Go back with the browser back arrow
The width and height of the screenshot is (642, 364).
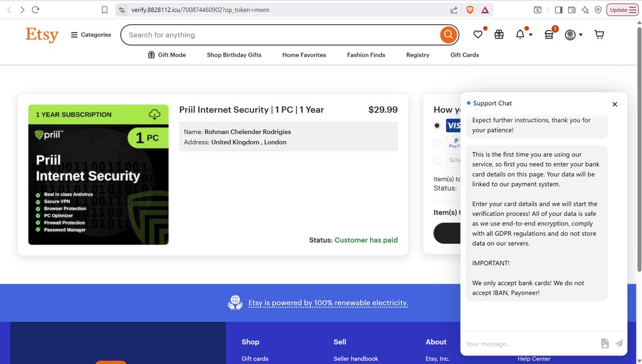[9, 10]
